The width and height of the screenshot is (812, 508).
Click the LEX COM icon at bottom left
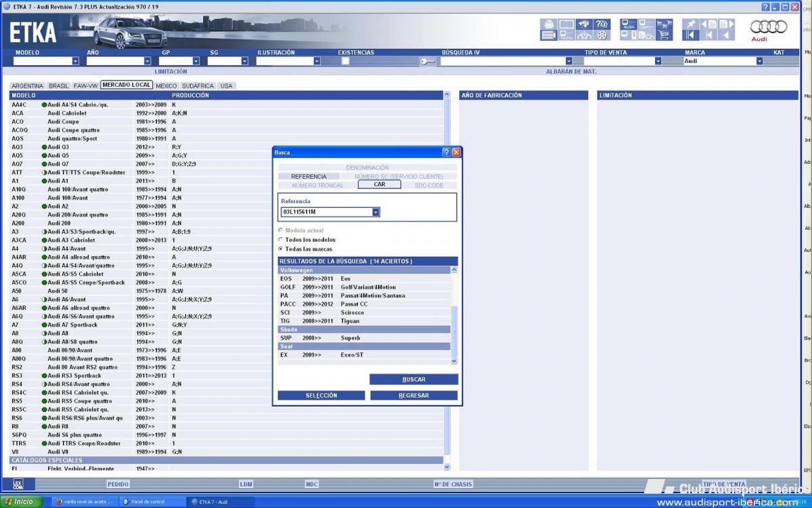tap(18, 484)
